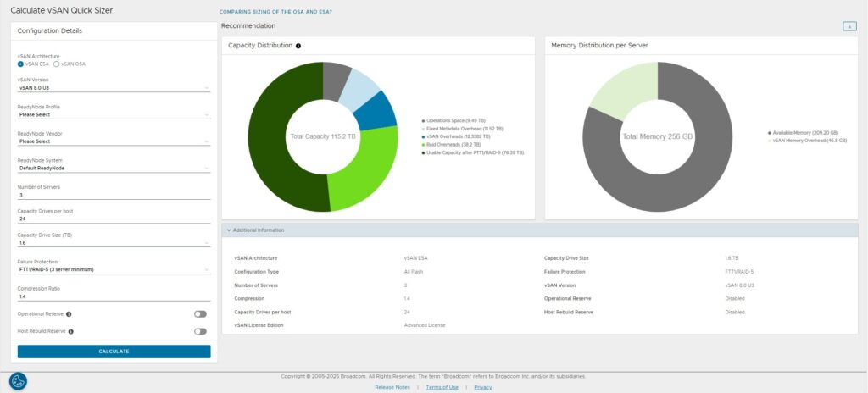Click the Compression Ratio field
Screen dimensions: 868x393
[114, 296]
